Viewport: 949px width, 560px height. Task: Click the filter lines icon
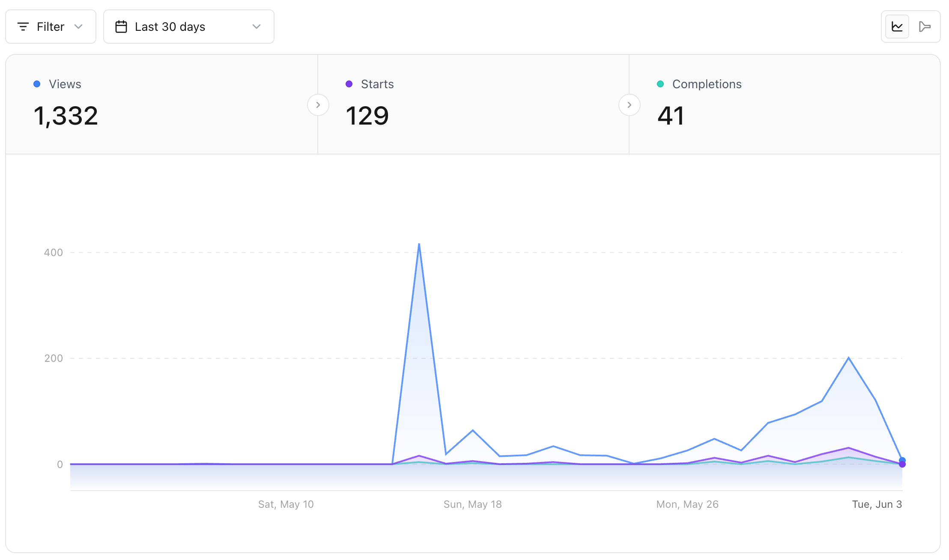pos(23,27)
